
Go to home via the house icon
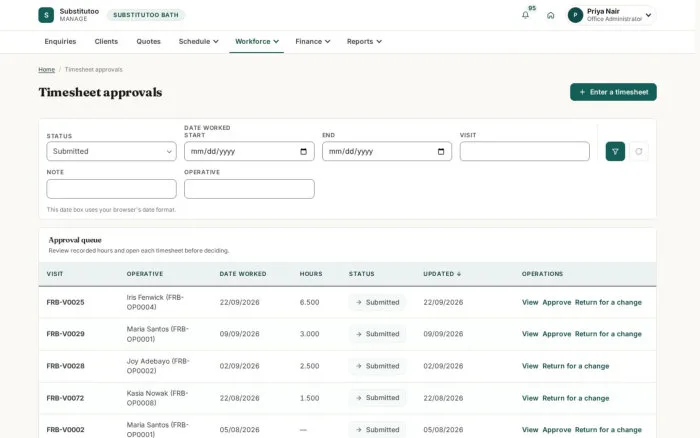click(x=550, y=15)
